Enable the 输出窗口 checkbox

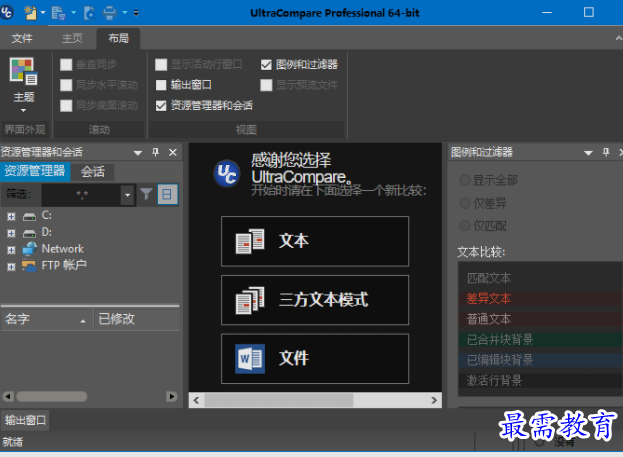pos(161,85)
